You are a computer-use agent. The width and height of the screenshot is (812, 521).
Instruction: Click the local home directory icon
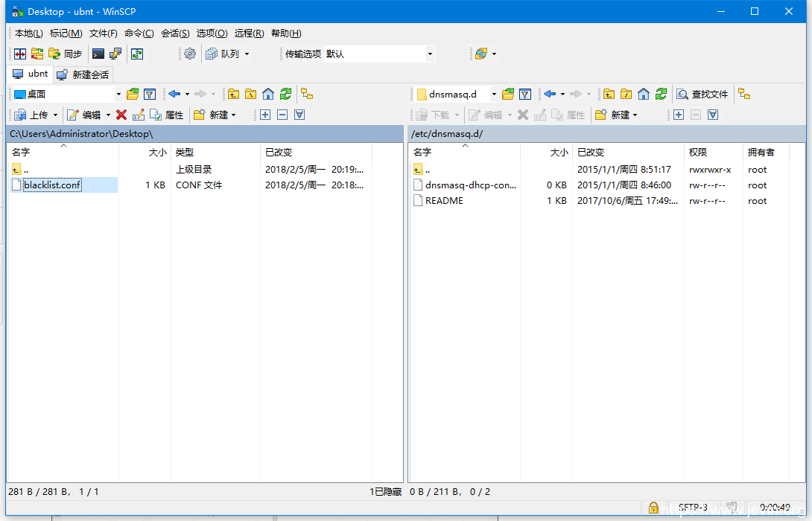tap(268, 95)
